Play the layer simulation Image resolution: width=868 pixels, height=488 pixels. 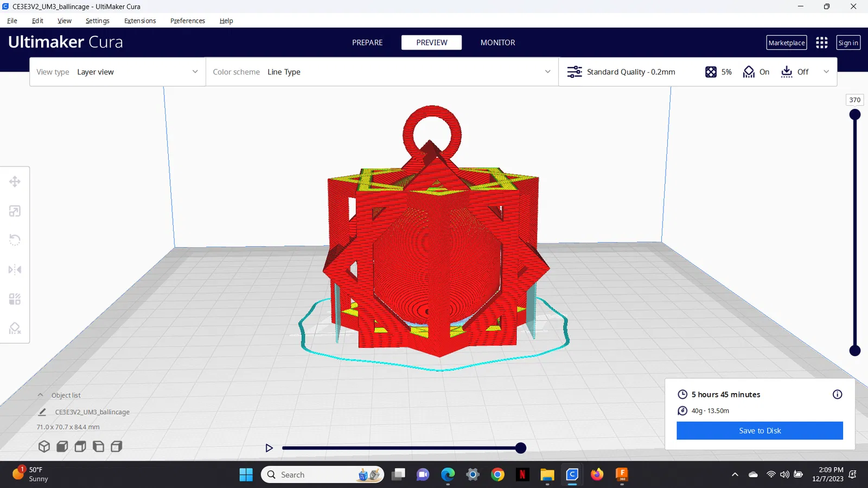pos(269,448)
